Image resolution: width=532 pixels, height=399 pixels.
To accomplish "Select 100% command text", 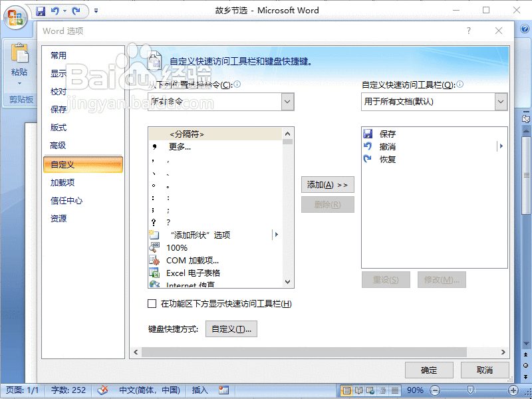I will tap(177, 248).
